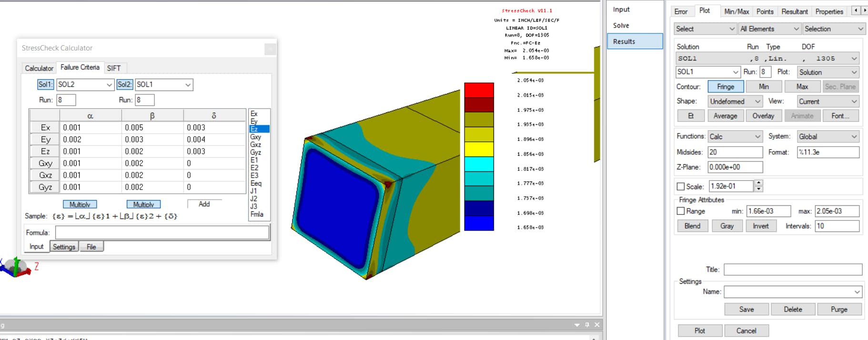Open the Functions Calc dropdown
The height and width of the screenshot is (340, 868).
point(736,137)
